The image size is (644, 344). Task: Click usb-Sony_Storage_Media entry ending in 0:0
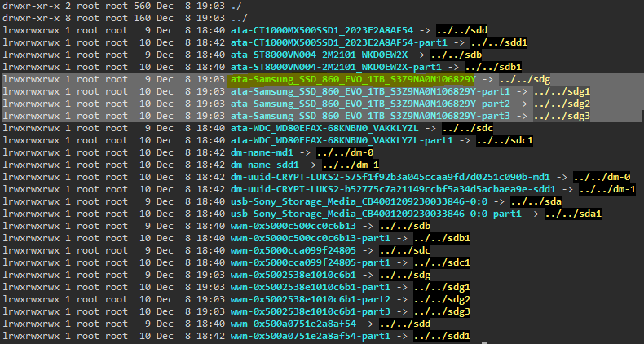(x=359, y=201)
